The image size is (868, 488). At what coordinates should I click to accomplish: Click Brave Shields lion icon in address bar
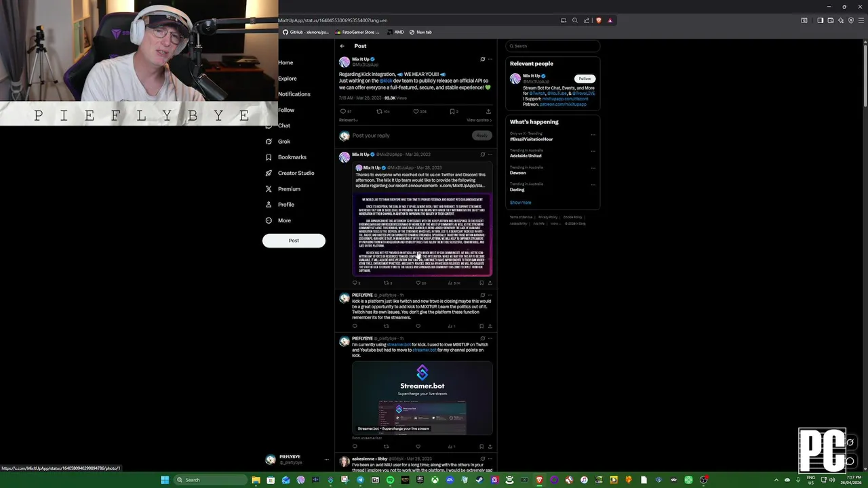click(598, 20)
